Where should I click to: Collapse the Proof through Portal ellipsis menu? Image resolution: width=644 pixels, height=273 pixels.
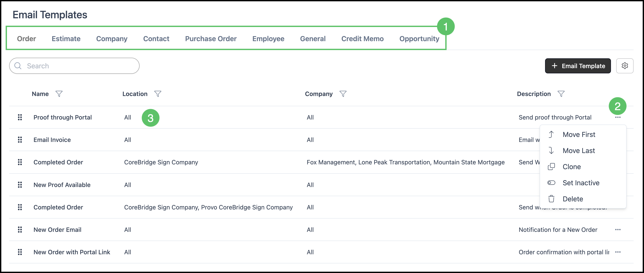(618, 117)
